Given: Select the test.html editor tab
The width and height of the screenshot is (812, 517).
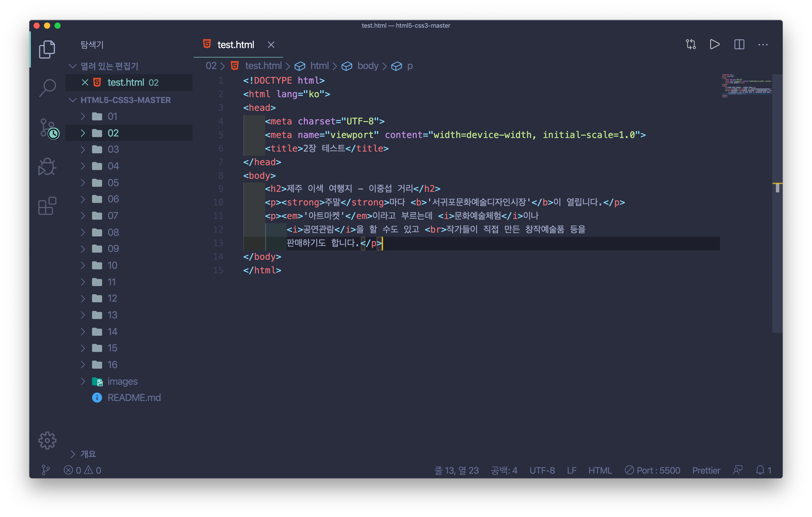Looking at the screenshot, I should click(235, 45).
